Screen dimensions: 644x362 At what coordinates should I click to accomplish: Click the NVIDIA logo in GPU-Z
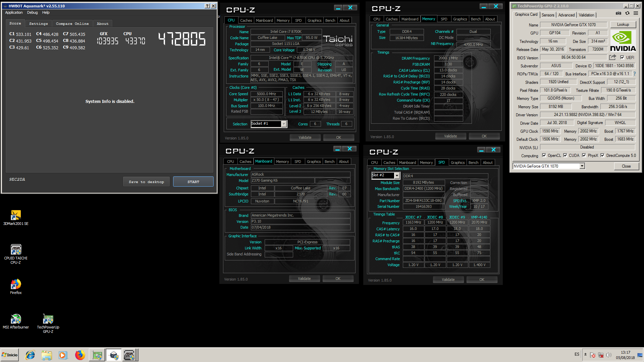point(623,41)
